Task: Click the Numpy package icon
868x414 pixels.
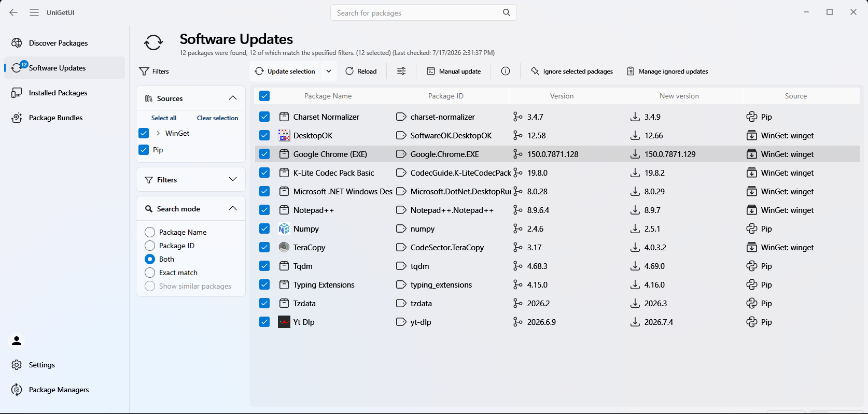Action: pyautogui.click(x=284, y=229)
